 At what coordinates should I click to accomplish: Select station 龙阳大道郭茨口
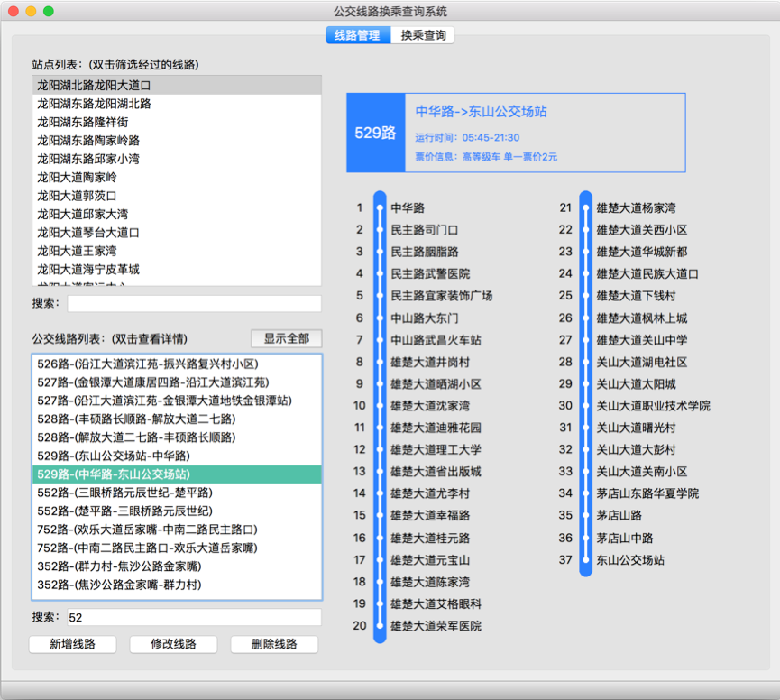pos(177,196)
